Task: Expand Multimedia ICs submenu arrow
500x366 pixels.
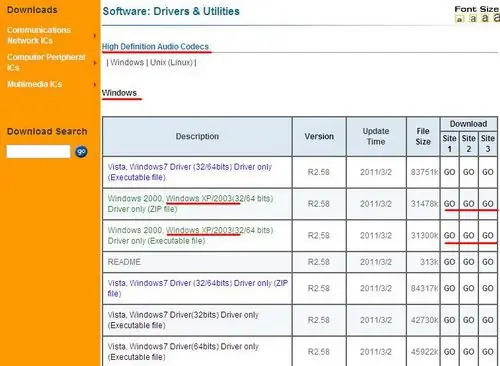Action: coord(95,84)
